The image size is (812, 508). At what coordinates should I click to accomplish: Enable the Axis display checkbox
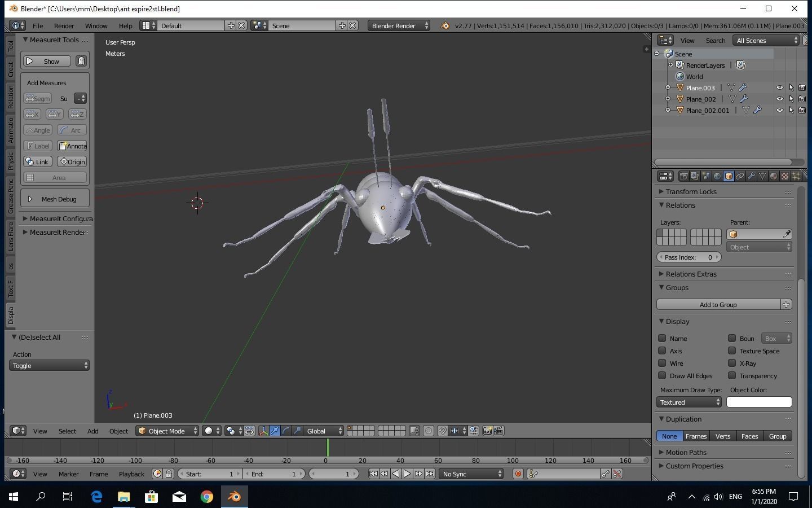(662, 351)
